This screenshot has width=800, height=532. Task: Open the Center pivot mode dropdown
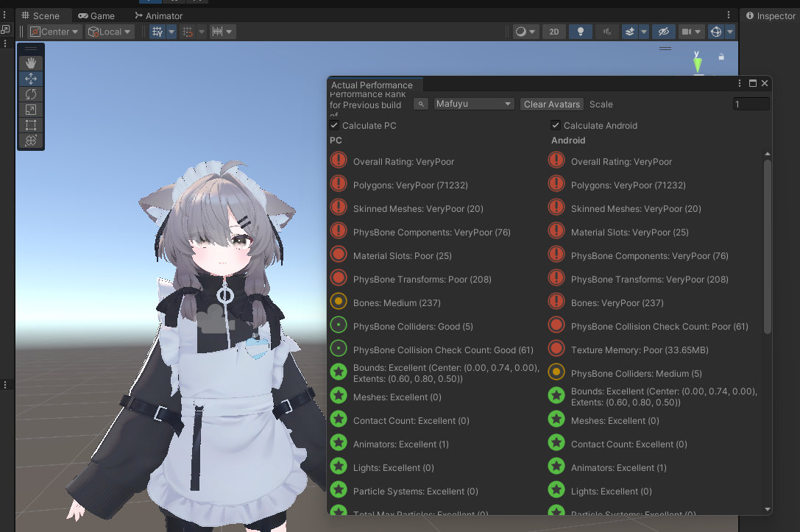pyautogui.click(x=54, y=32)
